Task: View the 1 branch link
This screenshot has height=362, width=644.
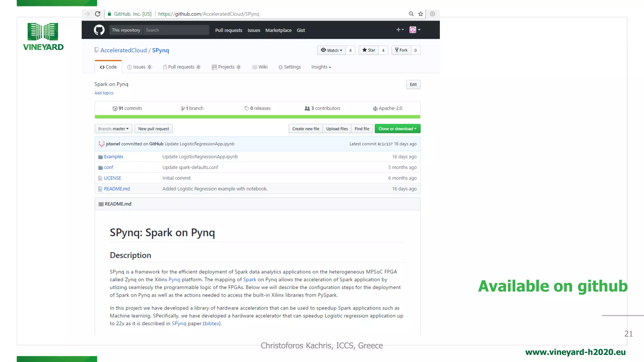Action: point(192,108)
